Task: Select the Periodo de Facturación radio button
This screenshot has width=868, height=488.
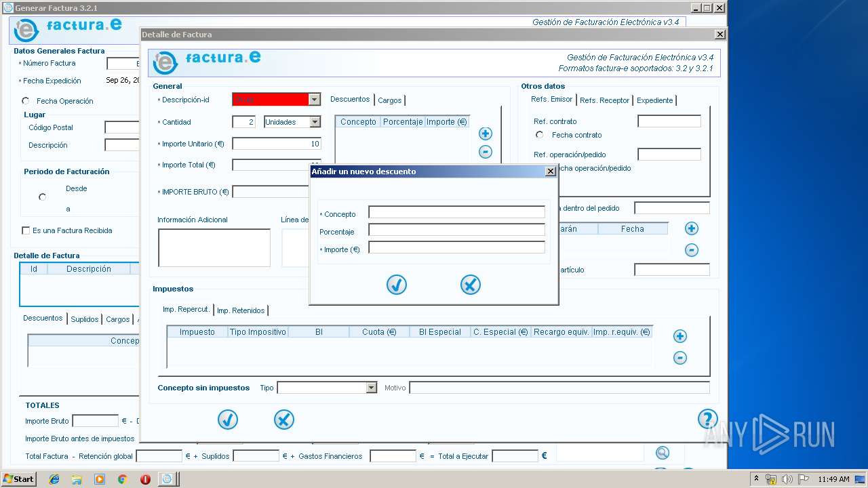Action: click(x=43, y=197)
